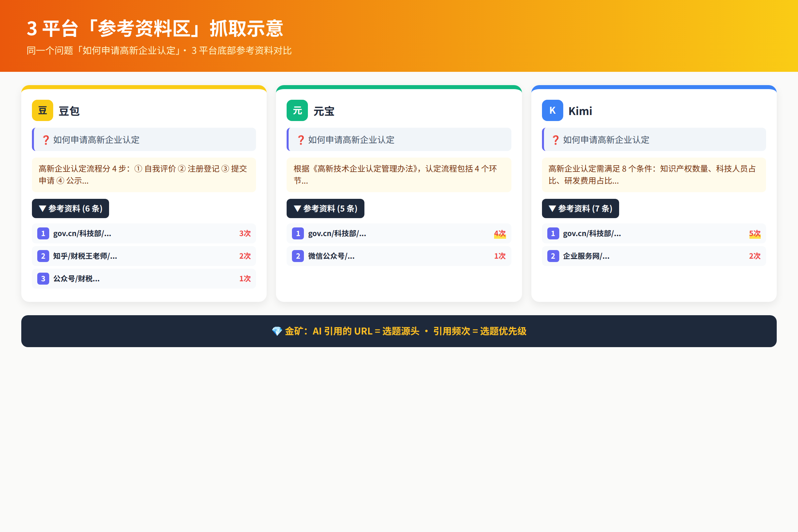Click the highlighted 5次 count in Kimi card
This screenshot has height=532, width=798.
pyautogui.click(x=755, y=233)
